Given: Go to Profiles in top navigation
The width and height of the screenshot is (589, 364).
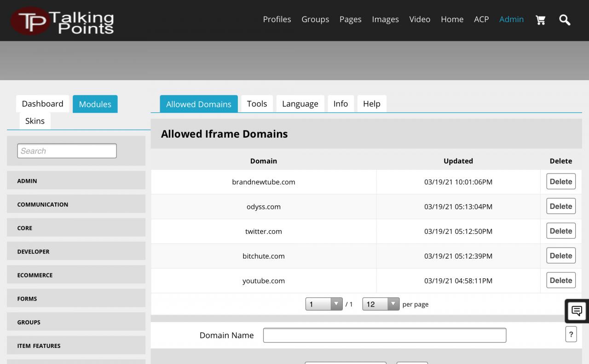Looking at the screenshot, I should (277, 19).
